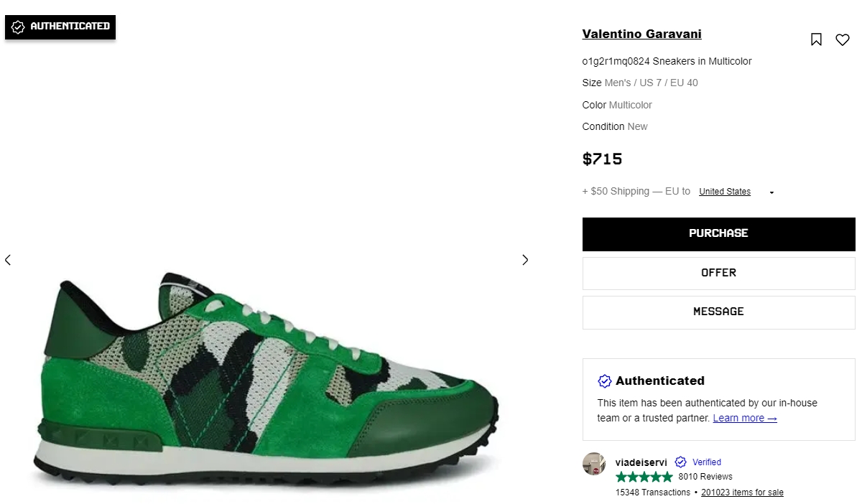Message the seller via the MESSAGE button

tap(718, 312)
